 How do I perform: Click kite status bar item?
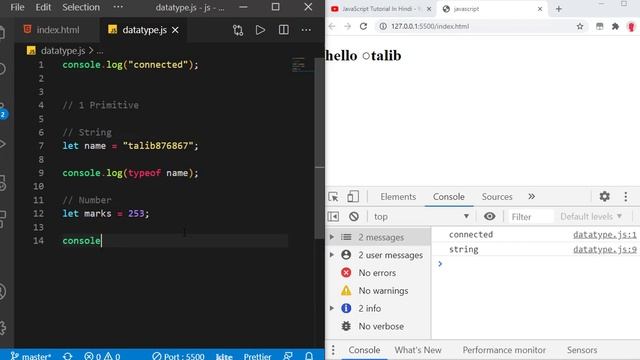coord(224,356)
